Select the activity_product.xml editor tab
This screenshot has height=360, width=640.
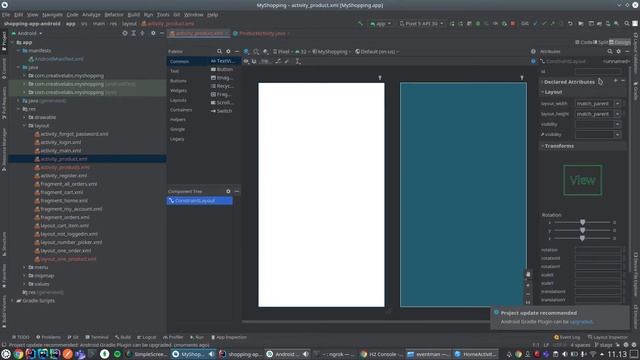tap(199, 33)
